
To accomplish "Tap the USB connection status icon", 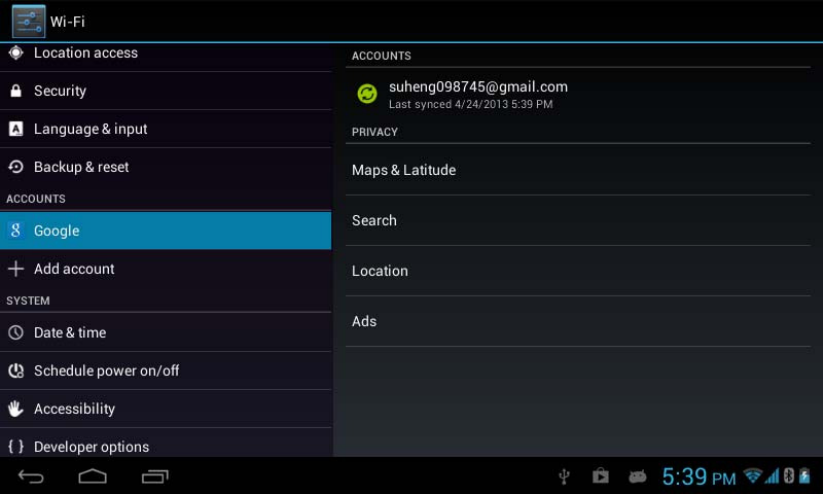I will (564, 477).
